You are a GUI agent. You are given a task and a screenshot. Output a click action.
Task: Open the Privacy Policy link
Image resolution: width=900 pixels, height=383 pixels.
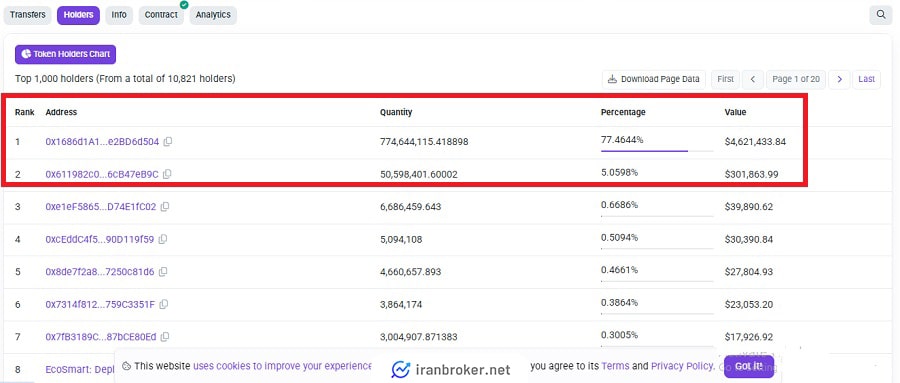(x=682, y=366)
